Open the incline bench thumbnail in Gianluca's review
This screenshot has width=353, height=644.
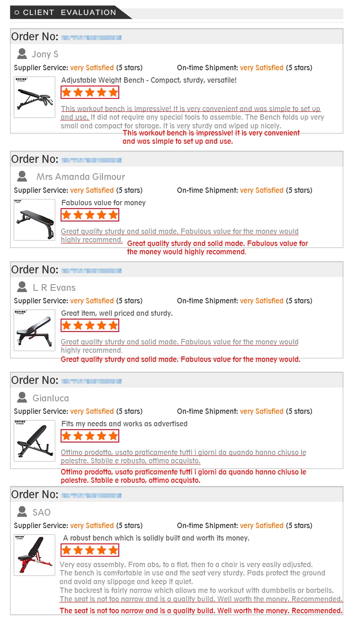34,441
